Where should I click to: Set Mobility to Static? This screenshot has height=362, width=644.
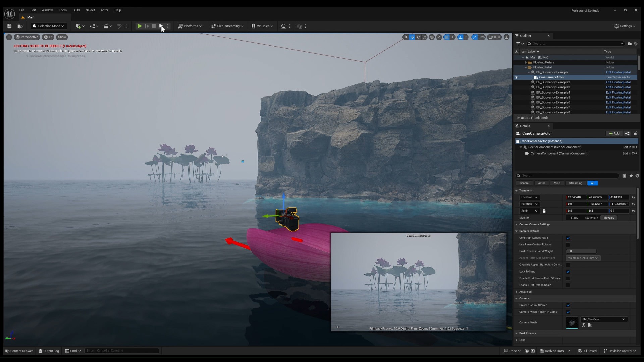tap(574, 218)
